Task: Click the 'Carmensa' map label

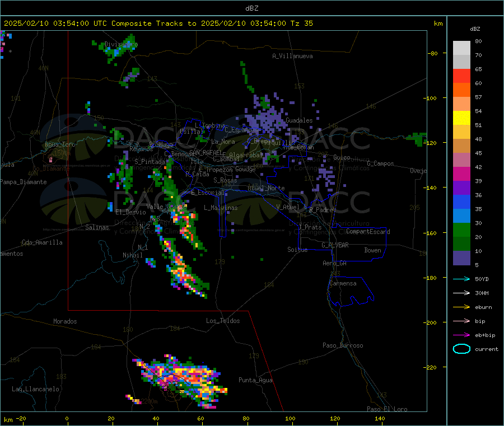Action: point(343,283)
